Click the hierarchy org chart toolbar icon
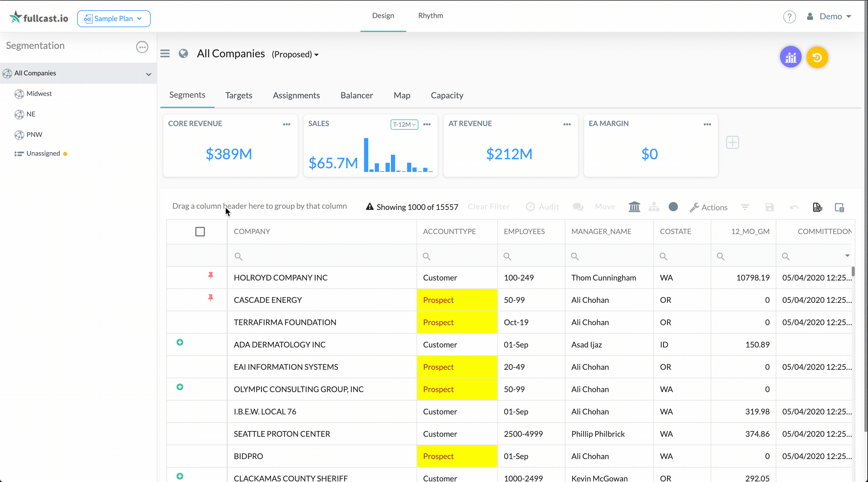The width and height of the screenshot is (868, 482). tap(654, 207)
